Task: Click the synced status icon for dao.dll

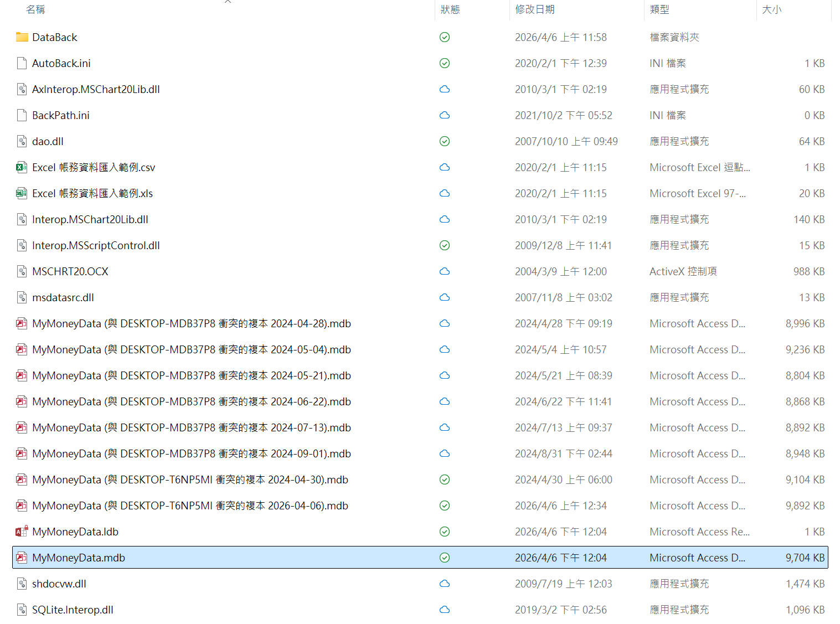Action: tap(444, 141)
